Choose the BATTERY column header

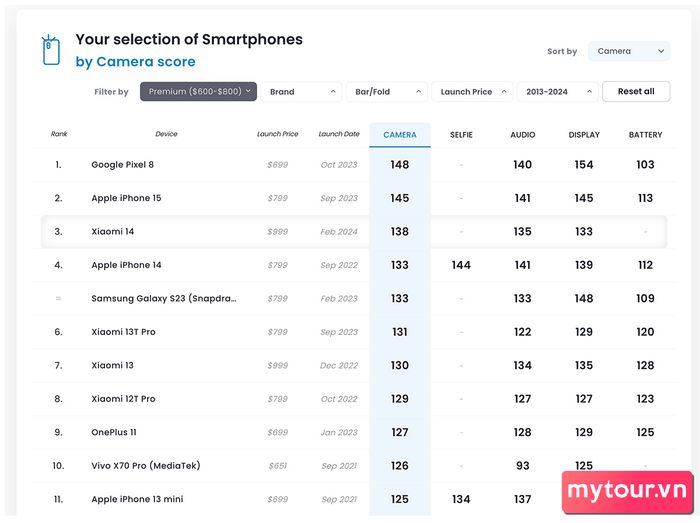[x=645, y=135]
